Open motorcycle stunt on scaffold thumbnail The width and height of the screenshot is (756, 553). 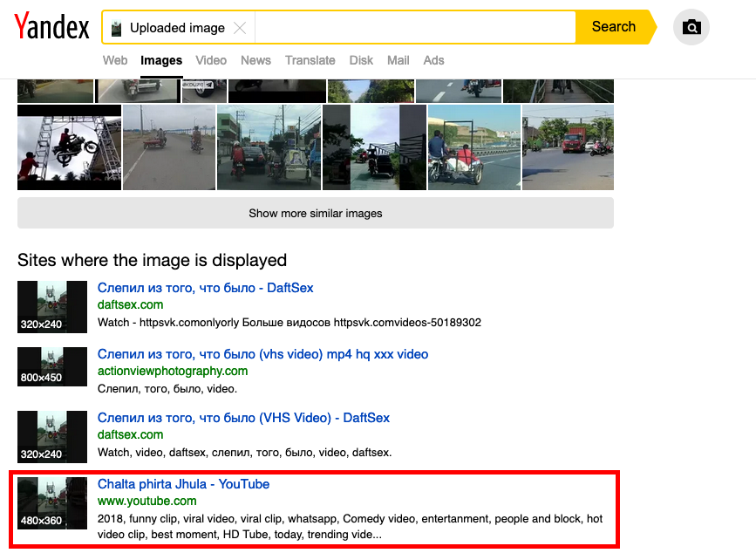pyautogui.click(x=70, y=147)
